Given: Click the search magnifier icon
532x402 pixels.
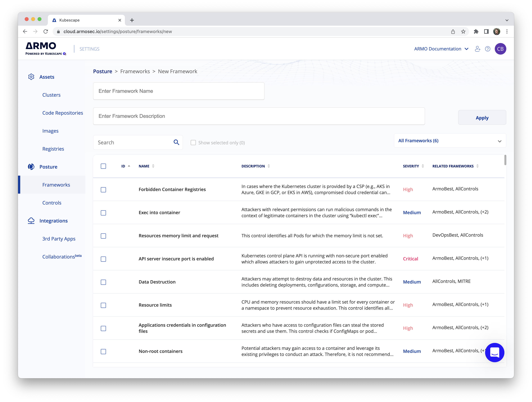Looking at the screenshot, I should pos(176,142).
